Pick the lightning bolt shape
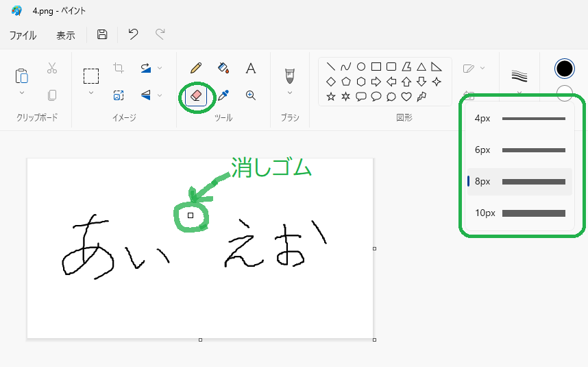This screenshot has height=367, width=588. pos(421,97)
